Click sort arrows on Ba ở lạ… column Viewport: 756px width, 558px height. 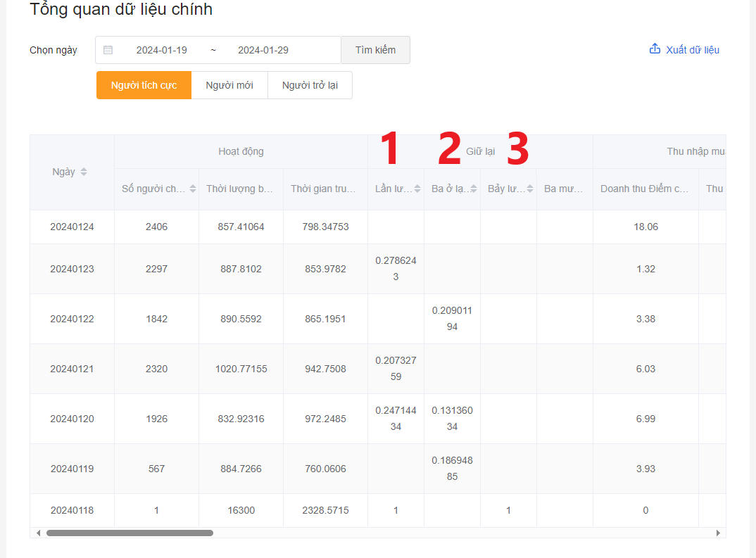(x=474, y=189)
